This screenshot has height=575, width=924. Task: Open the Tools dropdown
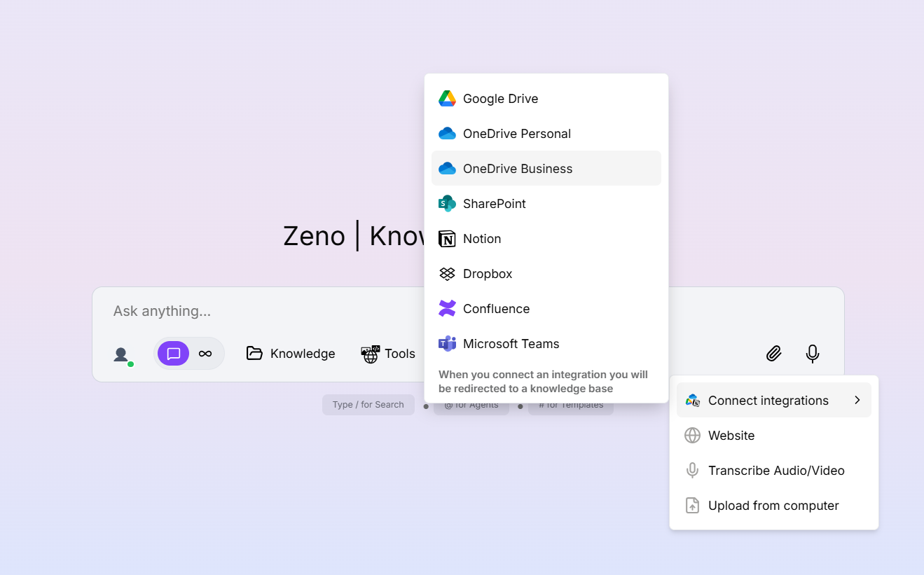click(x=389, y=353)
